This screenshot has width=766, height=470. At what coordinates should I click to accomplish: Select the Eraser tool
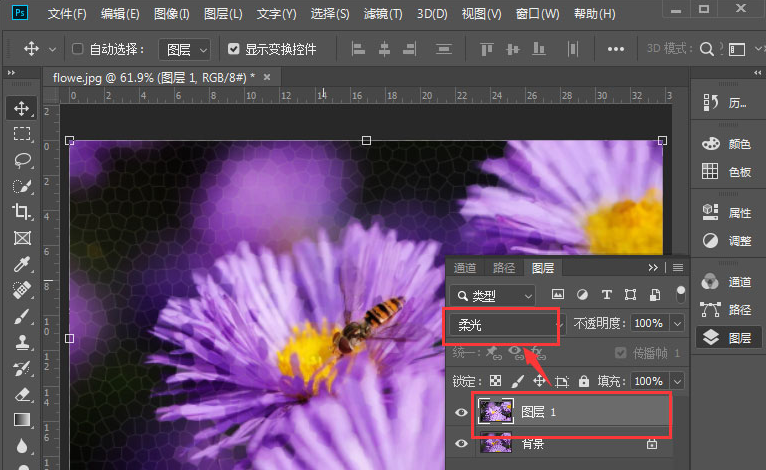[x=21, y=394]
